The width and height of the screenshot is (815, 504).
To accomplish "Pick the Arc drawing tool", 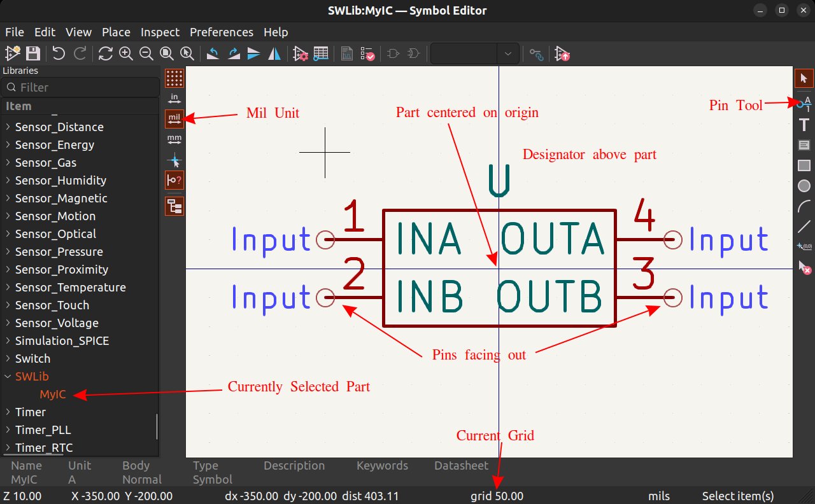I will (x=804, y=206).
